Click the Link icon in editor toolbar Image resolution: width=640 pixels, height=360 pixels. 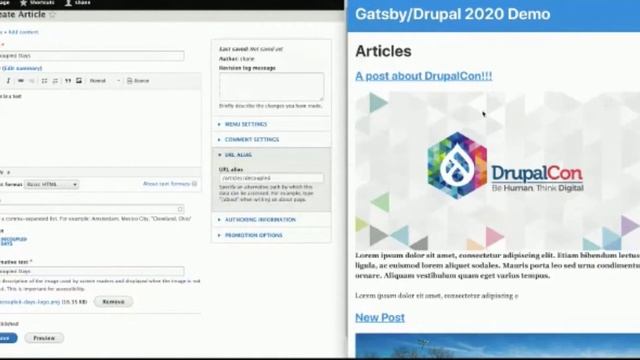coord(20,81)
